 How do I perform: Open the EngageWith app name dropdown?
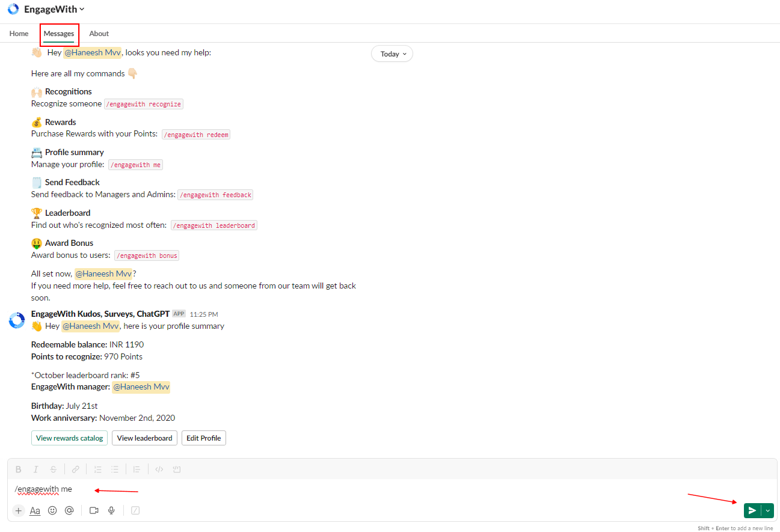point(55,9)
